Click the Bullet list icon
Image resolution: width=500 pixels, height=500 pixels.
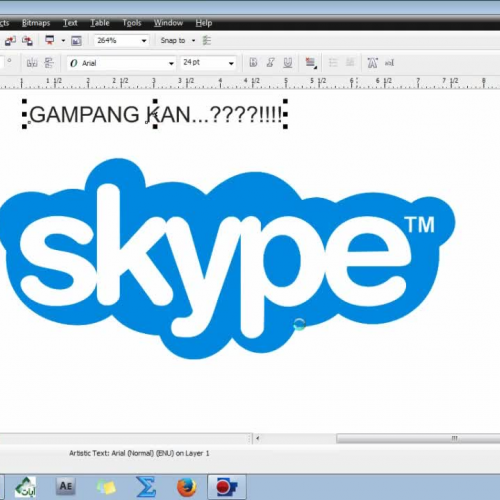[333, 62]
